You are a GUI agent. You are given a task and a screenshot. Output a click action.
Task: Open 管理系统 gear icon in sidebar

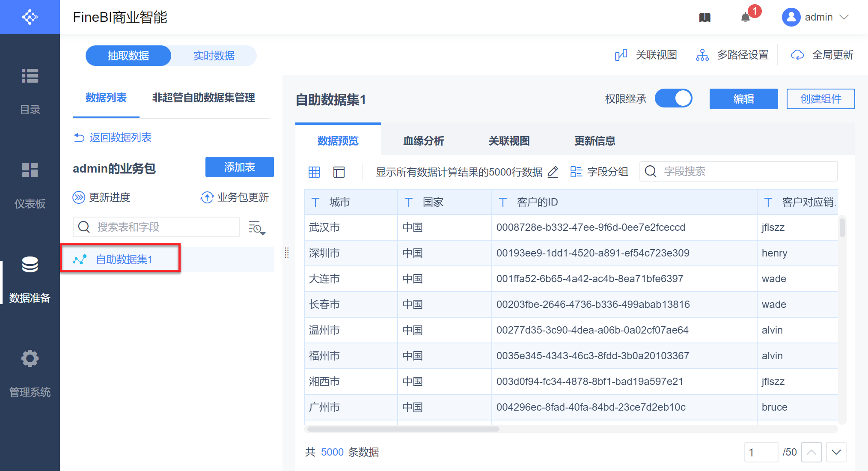point(30,358)
